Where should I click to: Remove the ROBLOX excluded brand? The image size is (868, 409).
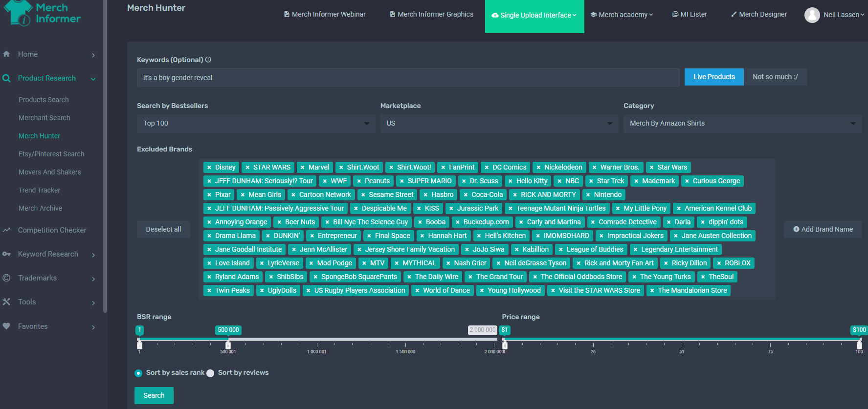[719, 263]
